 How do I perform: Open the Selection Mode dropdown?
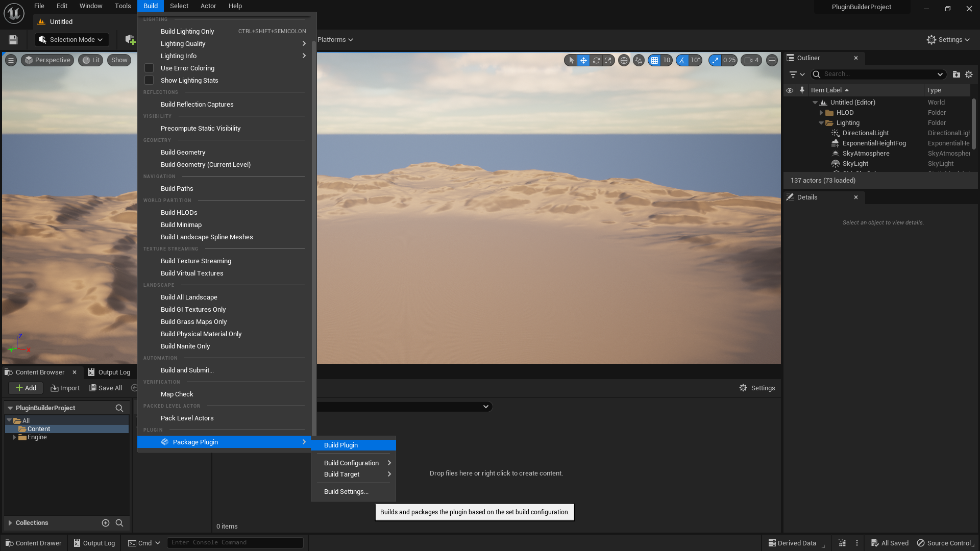click(x=71, y=40)
